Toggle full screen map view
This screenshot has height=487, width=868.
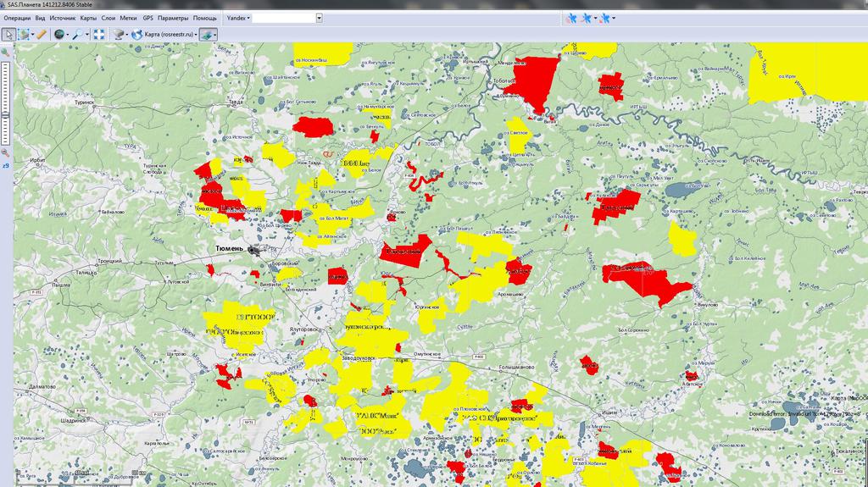(99, 34)
